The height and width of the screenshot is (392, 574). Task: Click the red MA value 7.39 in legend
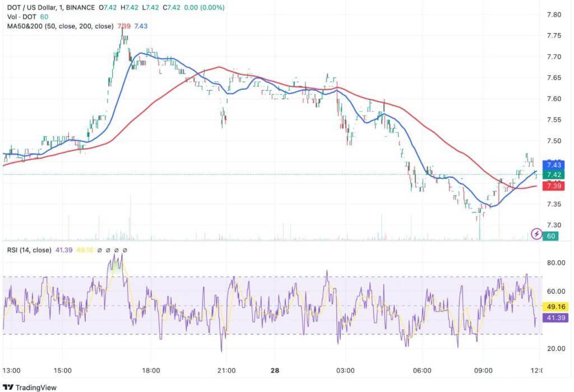click(x=124, y=26)
